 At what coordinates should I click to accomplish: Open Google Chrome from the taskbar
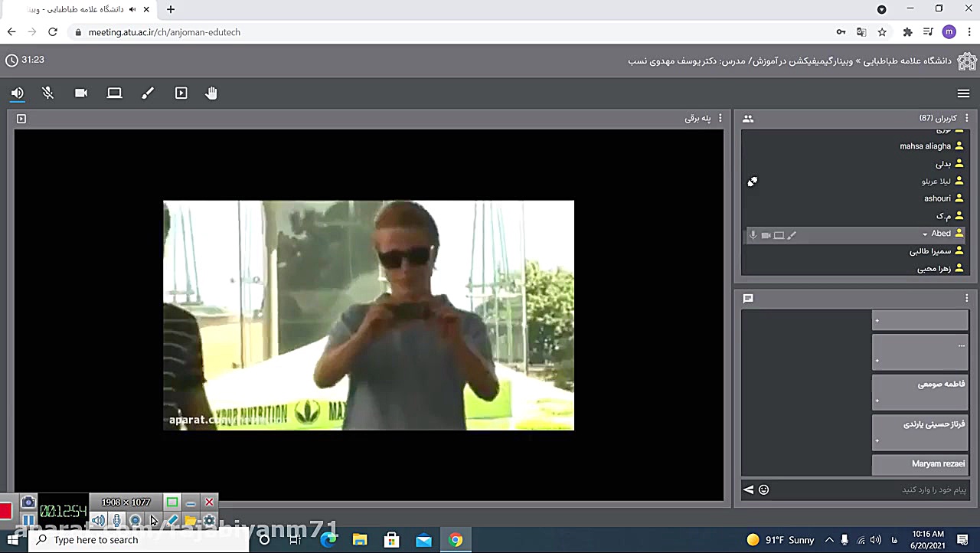[456, 540]
